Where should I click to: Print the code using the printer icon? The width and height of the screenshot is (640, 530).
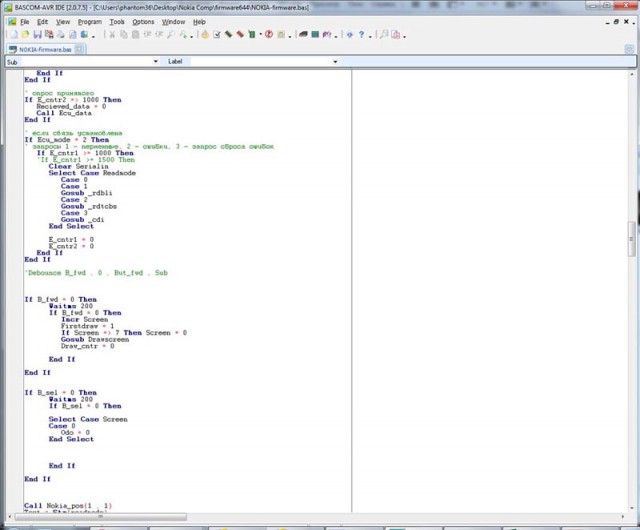click(60, 35)
